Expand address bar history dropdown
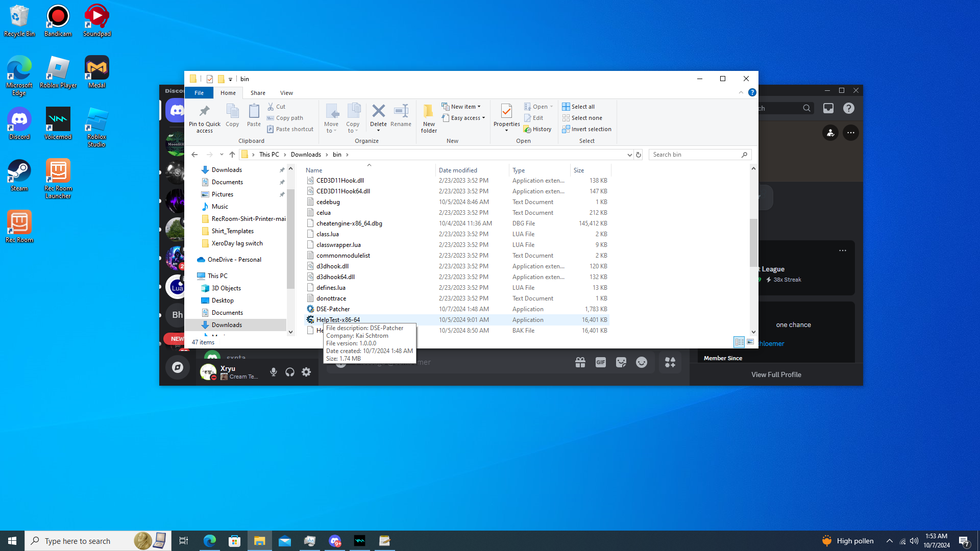980x551 pixels. coord(629,155)
